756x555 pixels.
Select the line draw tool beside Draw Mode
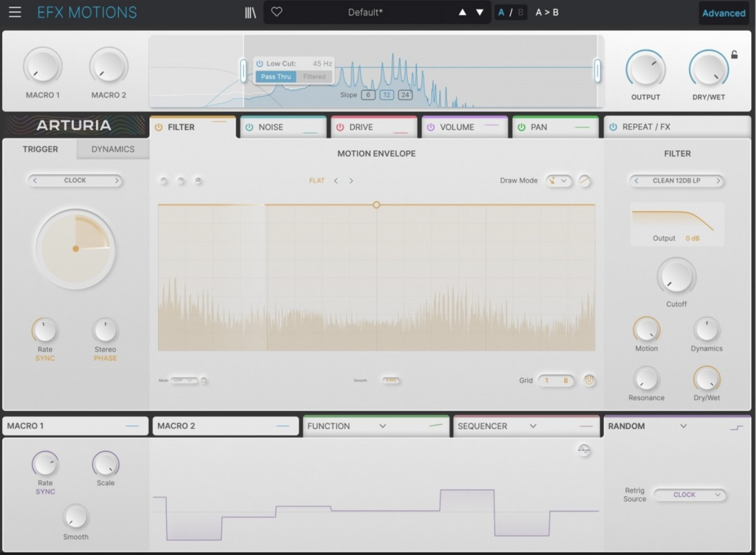point(584,181)
